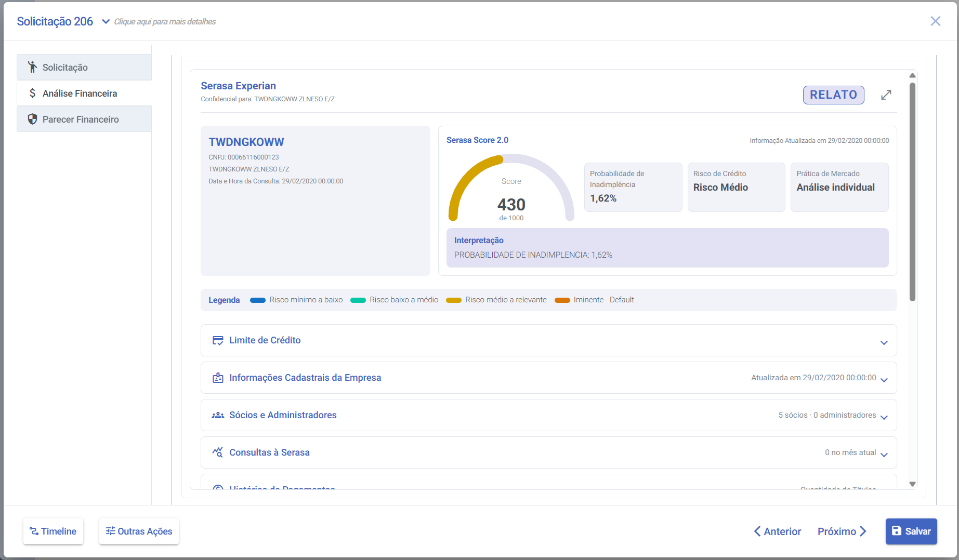Click the Interpretação probability panel
The width and height of the screenshot is (959, 560).
click(667, 248)
